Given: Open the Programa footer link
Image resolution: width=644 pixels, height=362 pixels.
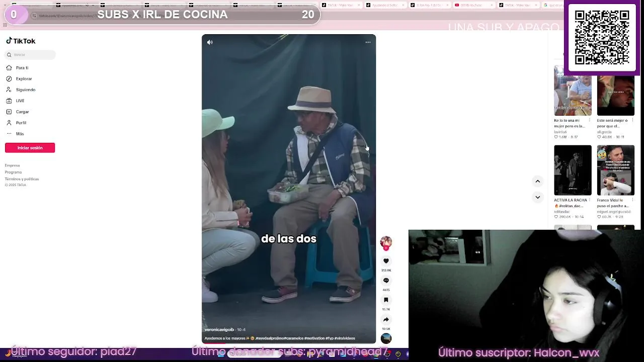Looking at the screenshot, I should (13, 172).
